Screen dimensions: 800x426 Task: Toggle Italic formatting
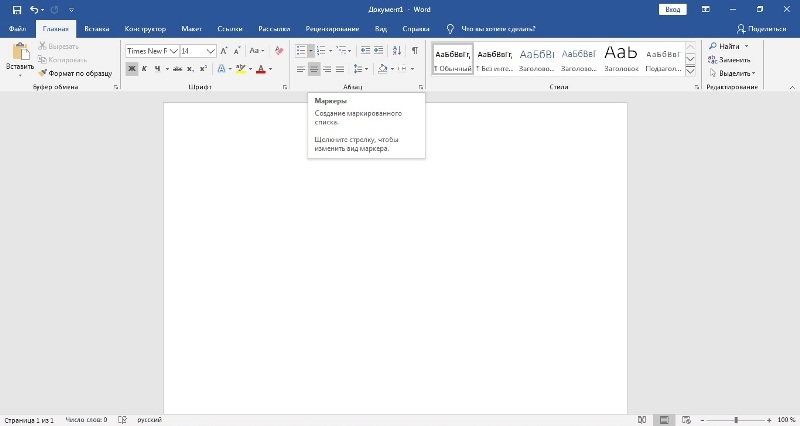click(145, 69)
